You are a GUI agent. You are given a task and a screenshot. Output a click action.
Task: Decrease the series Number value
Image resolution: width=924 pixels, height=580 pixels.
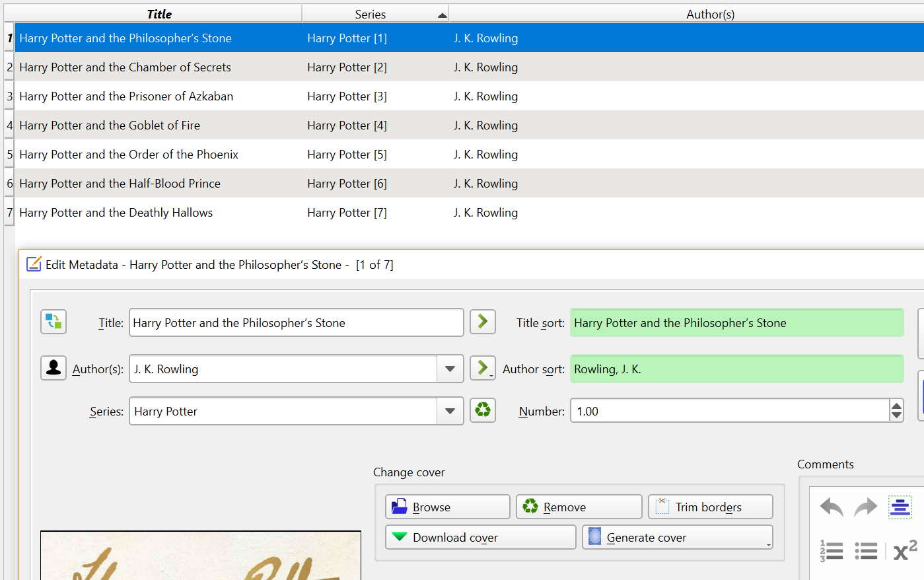point(896,416)
